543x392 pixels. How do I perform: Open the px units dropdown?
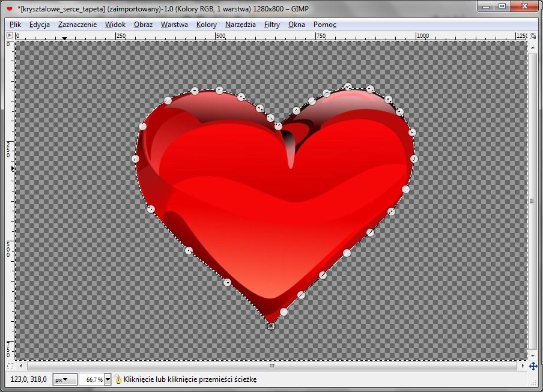coord(64,379)
